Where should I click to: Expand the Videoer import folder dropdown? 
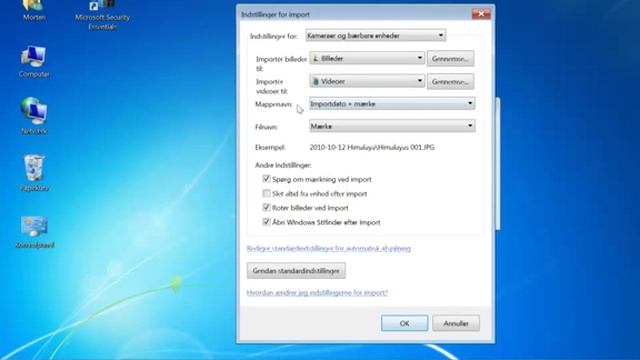tap(367, 81)
